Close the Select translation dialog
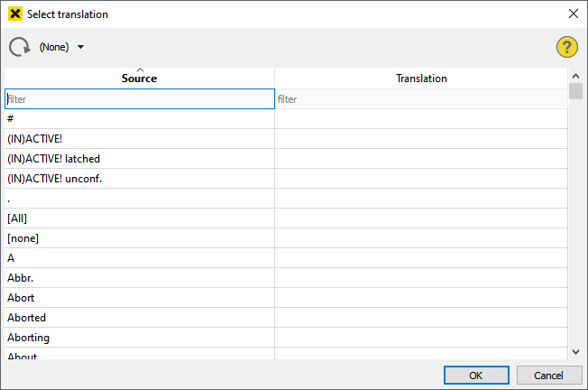Image resolution: width=588 pixels, height=390 pixels. click(574, 14)
